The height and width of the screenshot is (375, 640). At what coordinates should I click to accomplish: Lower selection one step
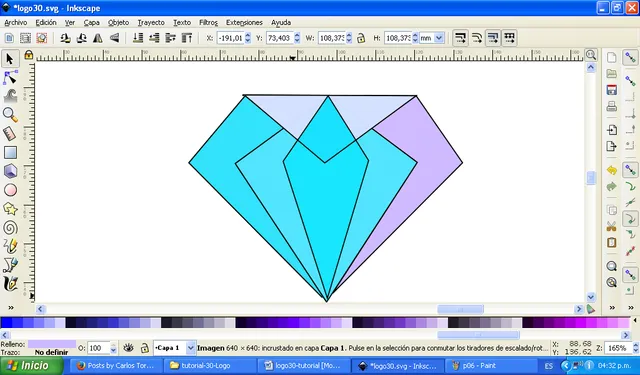click(154, 38)
